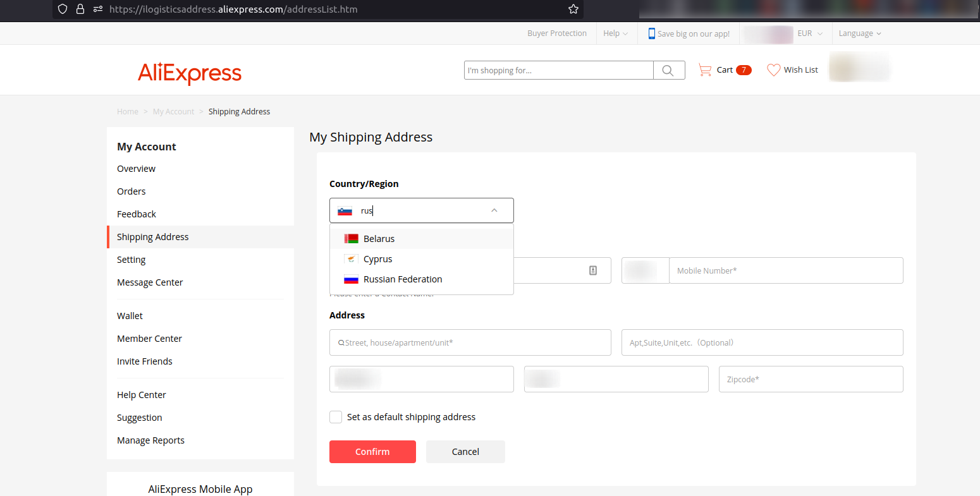The height and width of the screenshot is (496, 980).
Task: Click the Apt, Suite, Unit optional field
Action: tap(763, 342)
